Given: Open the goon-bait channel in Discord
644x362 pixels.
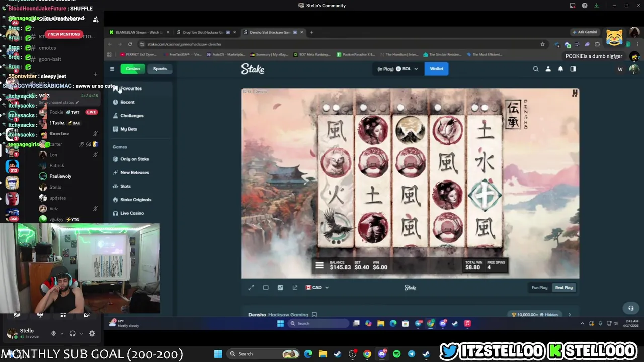Looking at the screenshot, I should coord(50,59).
